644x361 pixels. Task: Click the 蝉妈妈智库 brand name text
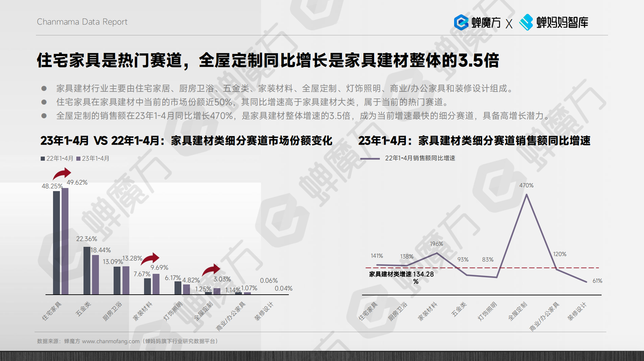[x=562, y=23]
